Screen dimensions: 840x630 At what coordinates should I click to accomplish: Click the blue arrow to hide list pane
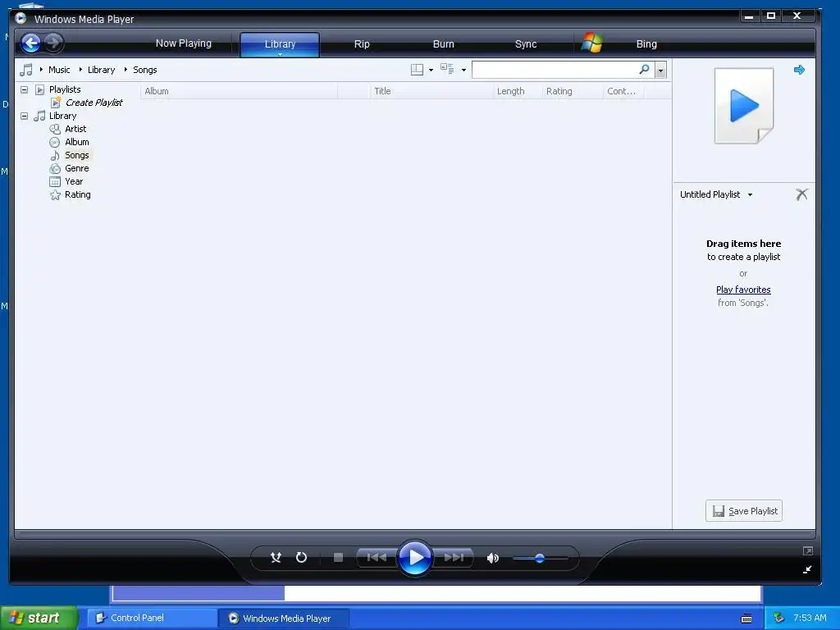tap(799, 70)
